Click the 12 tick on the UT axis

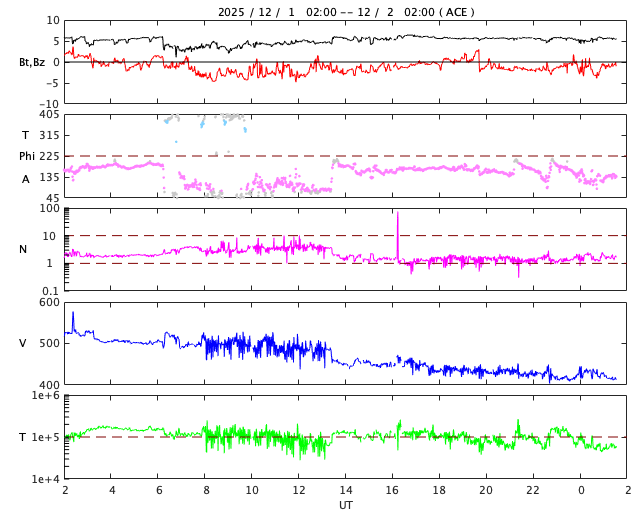coord(299,490)
